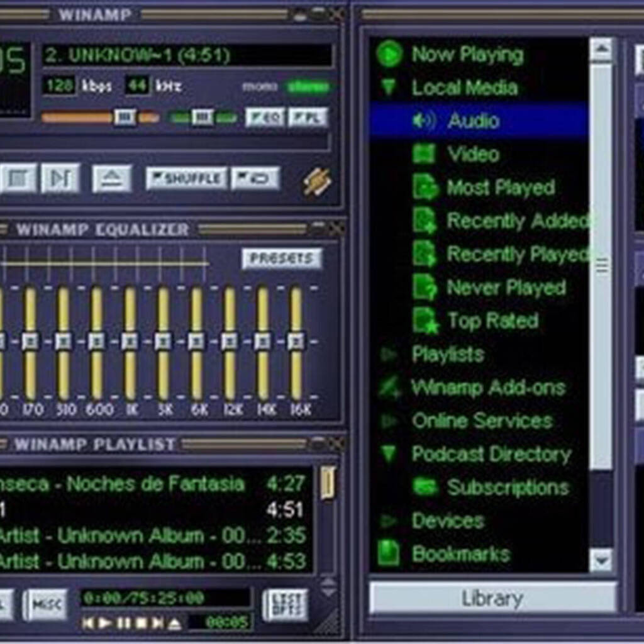Image resolution: width=644 pixels, height=644 pixels.
Task: Expand the Devices tree node
Action: [x=389, y=521]
